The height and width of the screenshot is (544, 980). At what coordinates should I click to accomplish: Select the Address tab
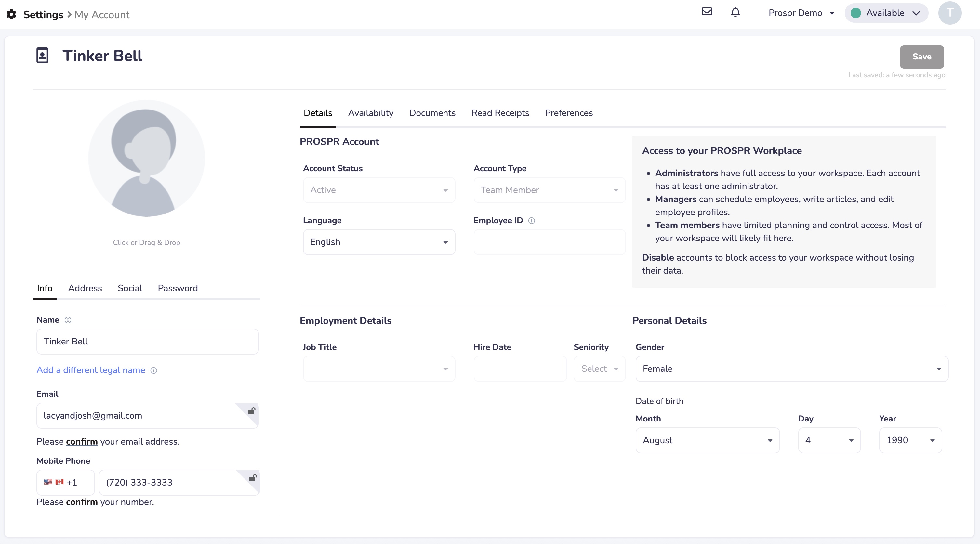point(85,288)
